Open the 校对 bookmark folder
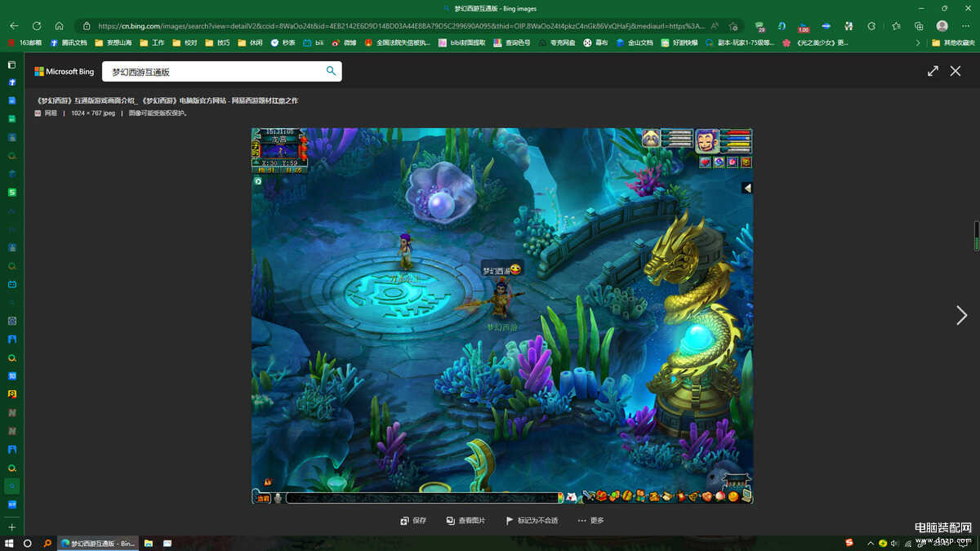 (x=185, y=42)
